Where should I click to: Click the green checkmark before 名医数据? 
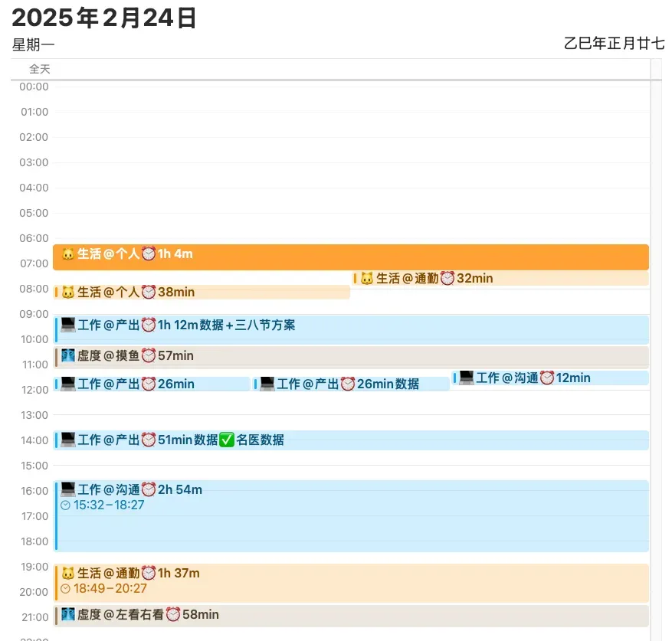pos(227,440)
